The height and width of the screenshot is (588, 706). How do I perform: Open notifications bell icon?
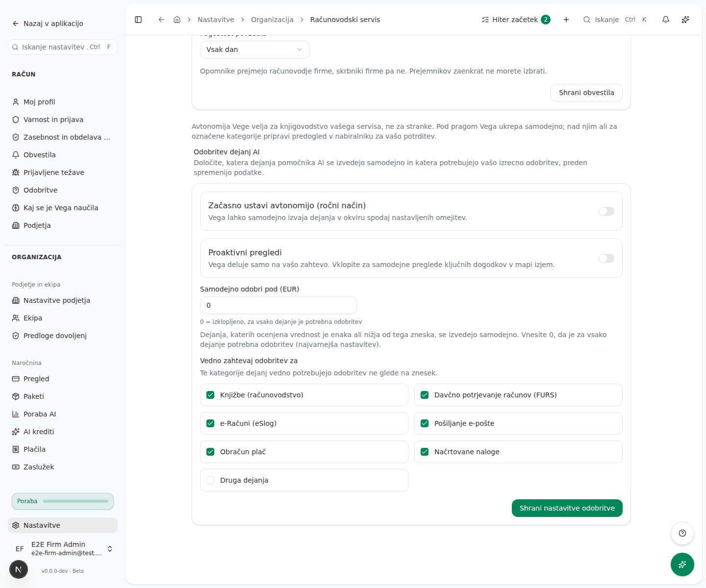click(x=666, y=20)
